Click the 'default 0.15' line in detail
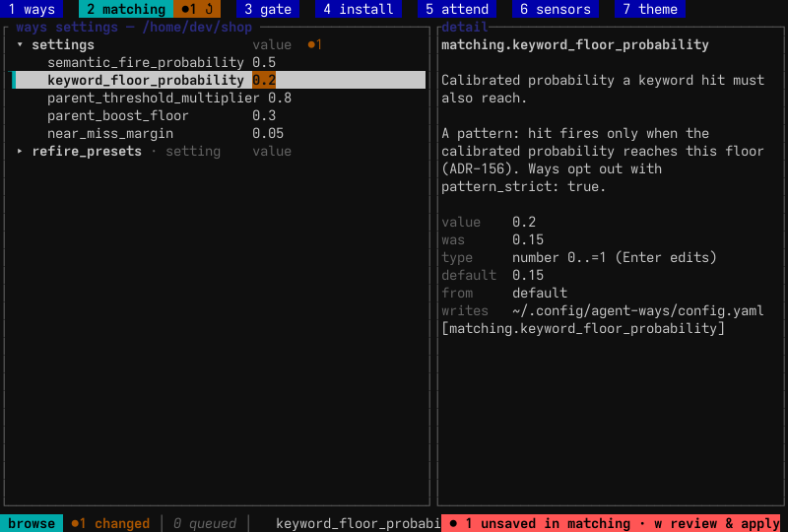Screen dimensions: 788x532 (492, 275)
